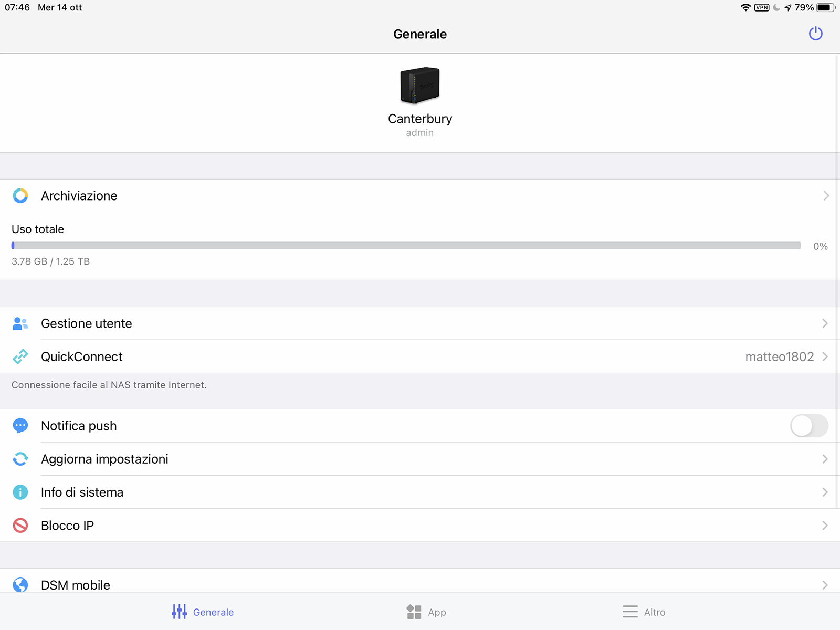This screenshot has width=840, height=630.
Task: Tap the QuickConnect link icon
Action: 20,356
